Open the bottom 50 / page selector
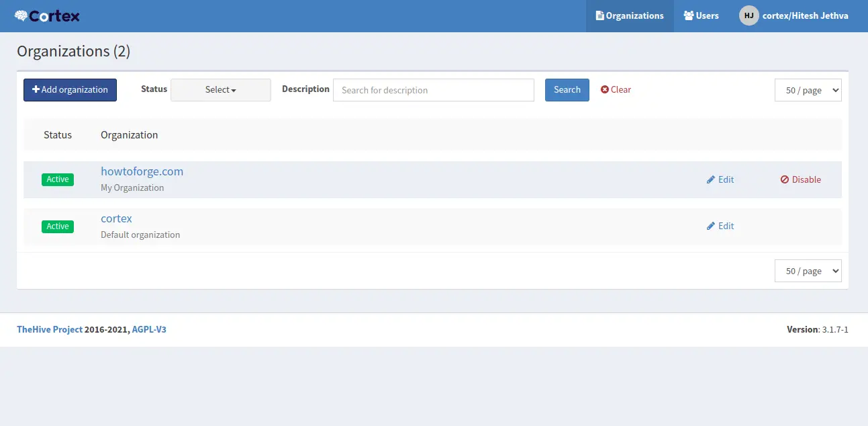868x426 pixels. click(x=808, y=271)
